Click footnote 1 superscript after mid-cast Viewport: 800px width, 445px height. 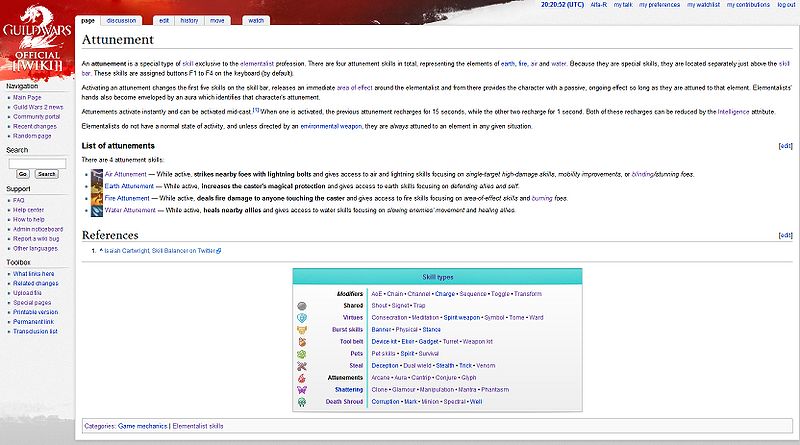coord(256,110)
